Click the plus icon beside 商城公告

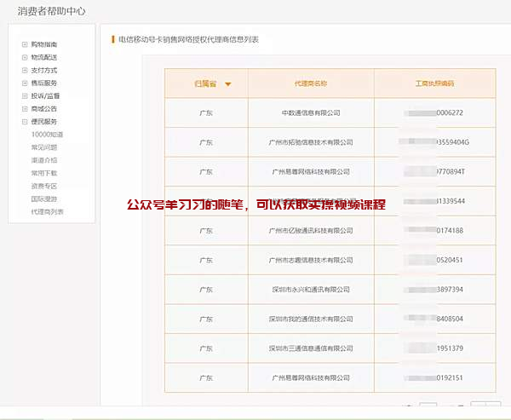25,108
